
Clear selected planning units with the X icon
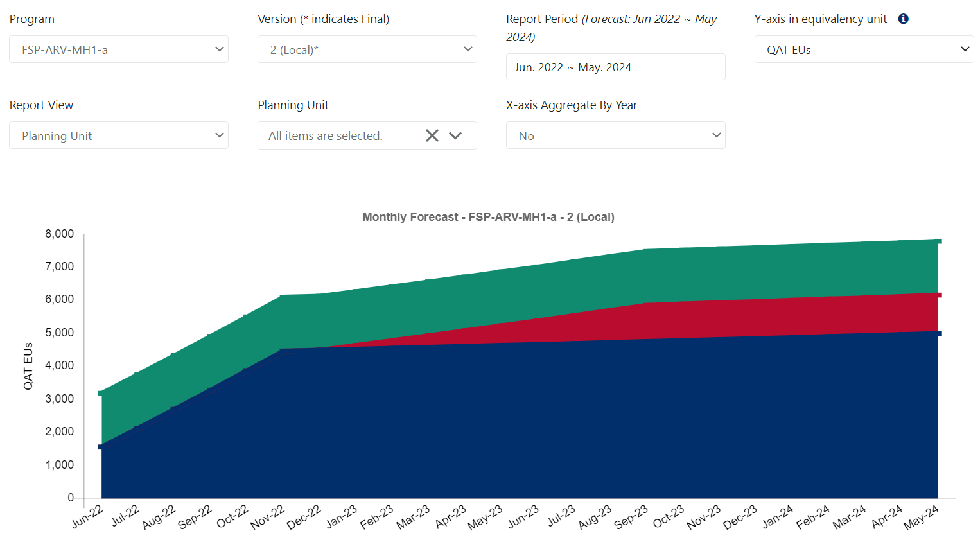point(432,135)
